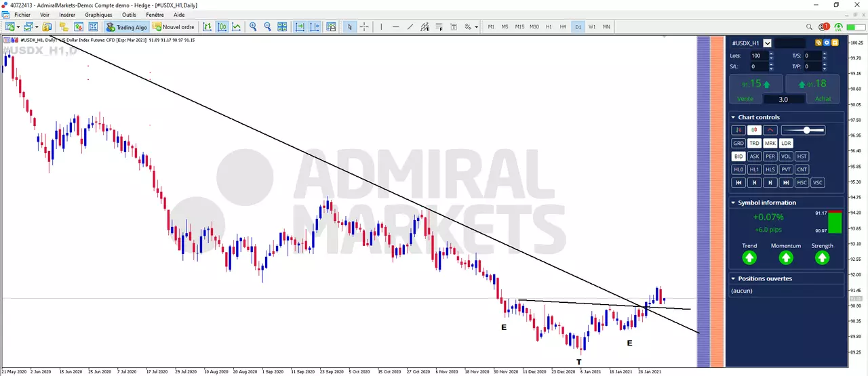Toggle the GRD grid button

(738, 143)
